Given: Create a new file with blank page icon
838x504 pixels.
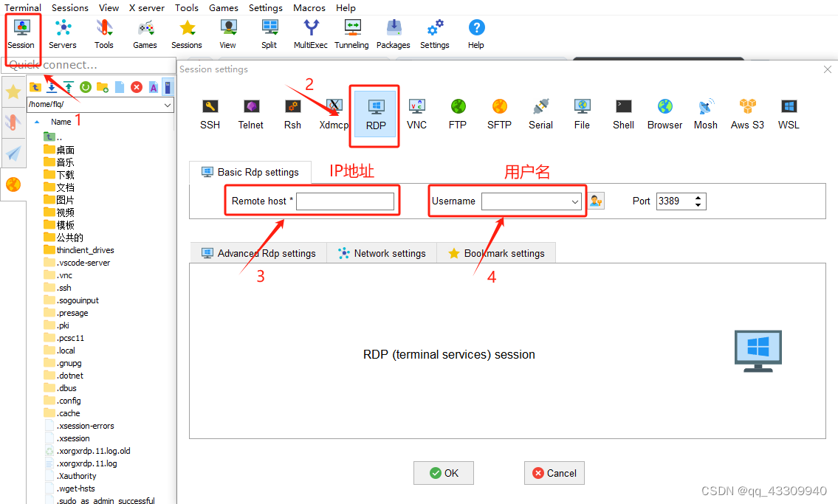Looking at the screenshot, I should (x=120, y=87).
